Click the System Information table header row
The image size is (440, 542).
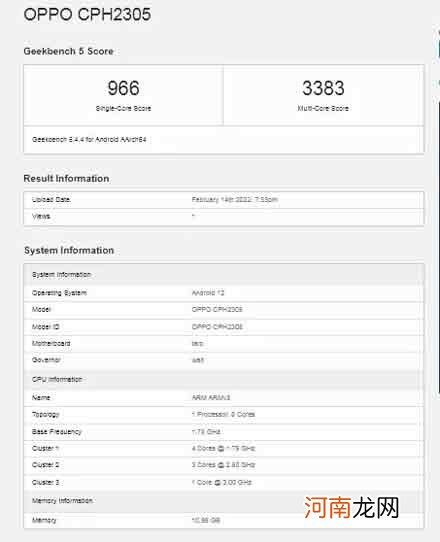click(x=224, y=274)
